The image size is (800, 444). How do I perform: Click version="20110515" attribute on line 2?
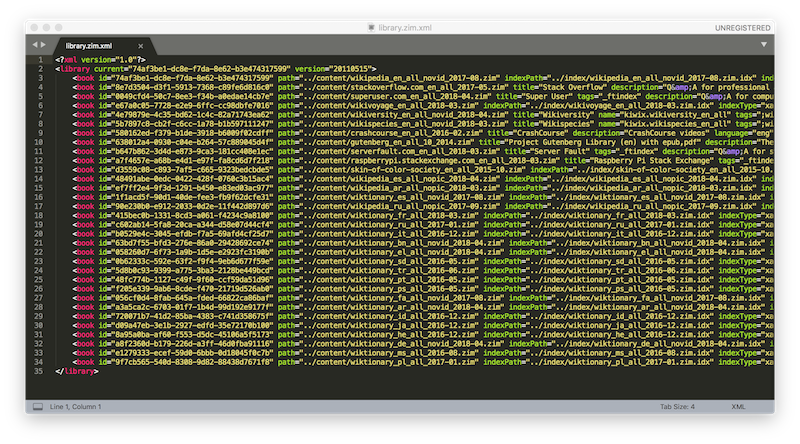pyautogui.click(x=335, y=69)
